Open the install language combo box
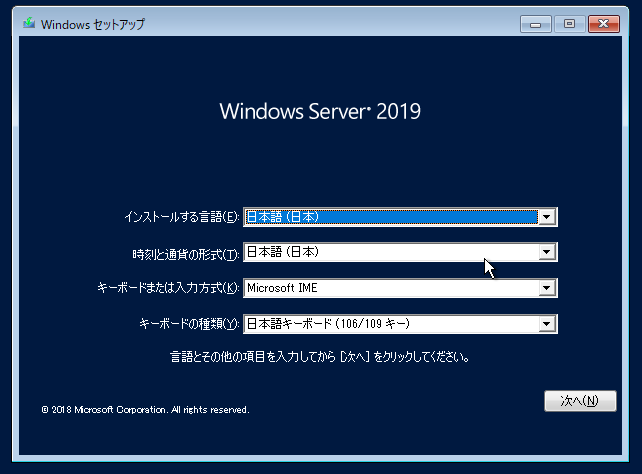The image size is (642, 474). (x=400, y=217)
